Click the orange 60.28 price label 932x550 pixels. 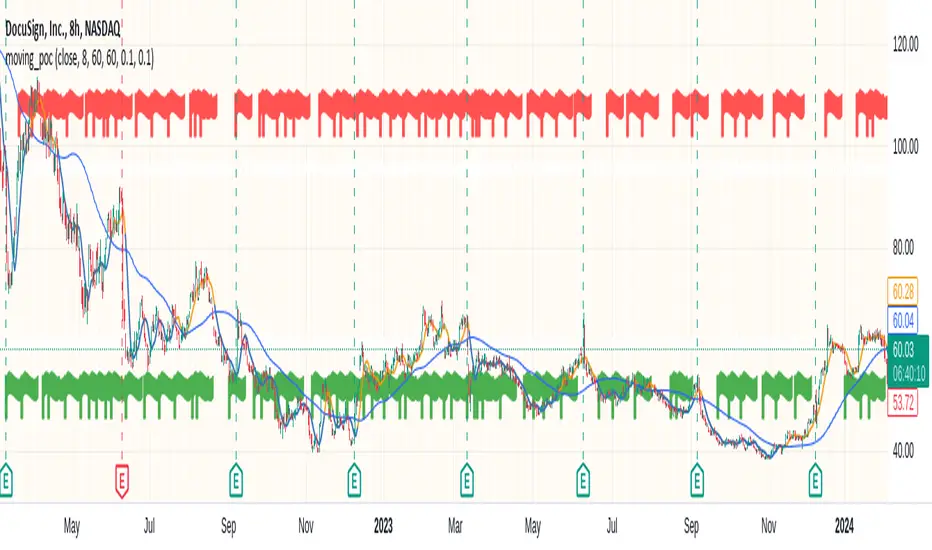[903, 292]
